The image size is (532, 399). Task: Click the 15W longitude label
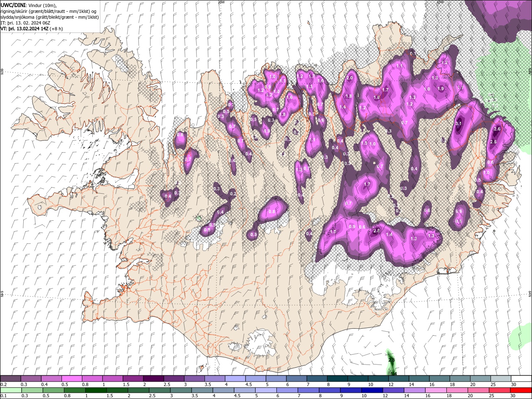(x=441, y=2)
